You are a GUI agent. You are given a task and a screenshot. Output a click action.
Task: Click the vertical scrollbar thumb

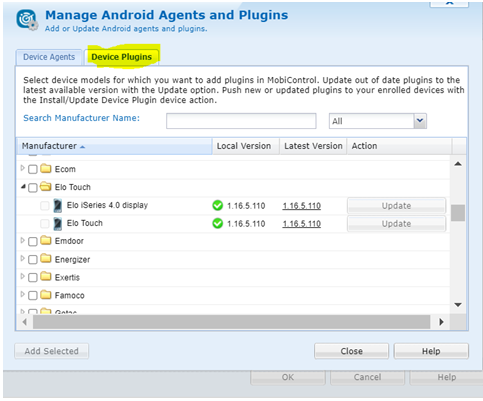coord(458,213)
